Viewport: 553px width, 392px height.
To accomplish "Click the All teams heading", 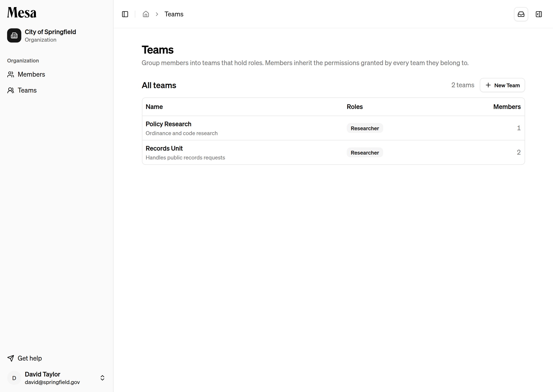I will (159, 85).
